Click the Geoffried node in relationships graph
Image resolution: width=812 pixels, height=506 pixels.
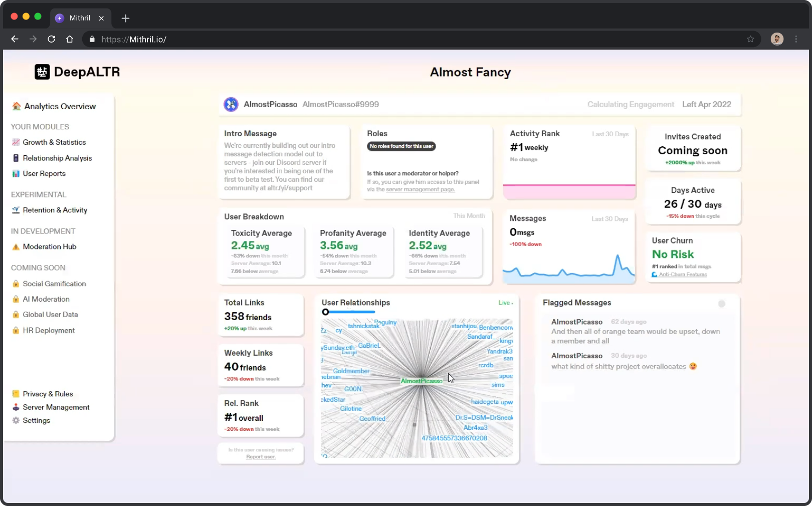pyautogui.click(x=372, y=419)
